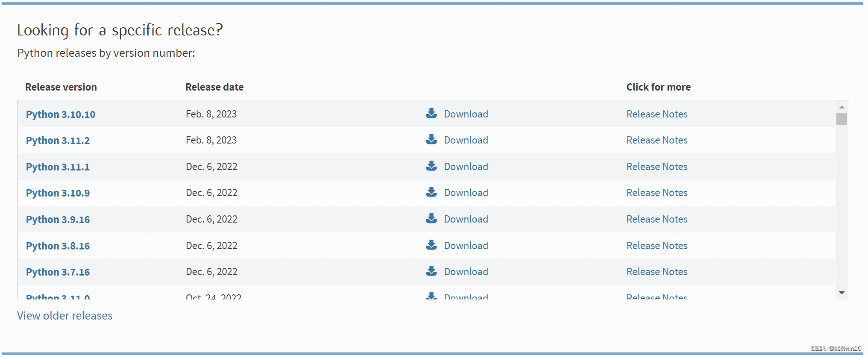Click the Python 3.9.16 date Dec. 6, 2022
Screen dimensions: 868x355
point(212,219)
